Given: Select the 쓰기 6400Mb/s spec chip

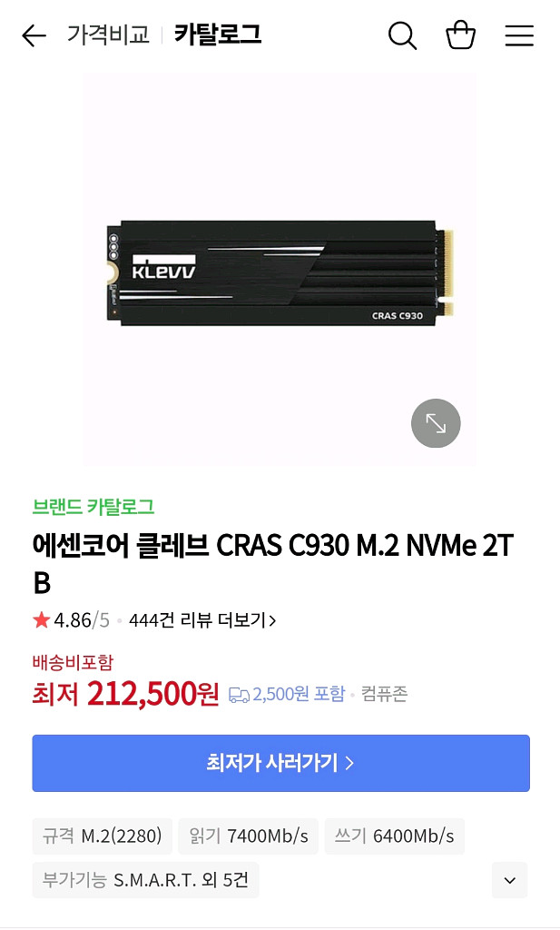Looking at the screenshot, I should (x=394, y=836).
